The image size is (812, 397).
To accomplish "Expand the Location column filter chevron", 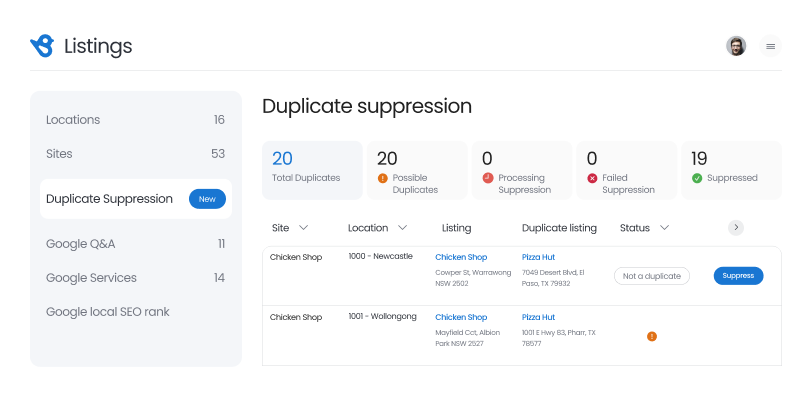I will (402, 228).
